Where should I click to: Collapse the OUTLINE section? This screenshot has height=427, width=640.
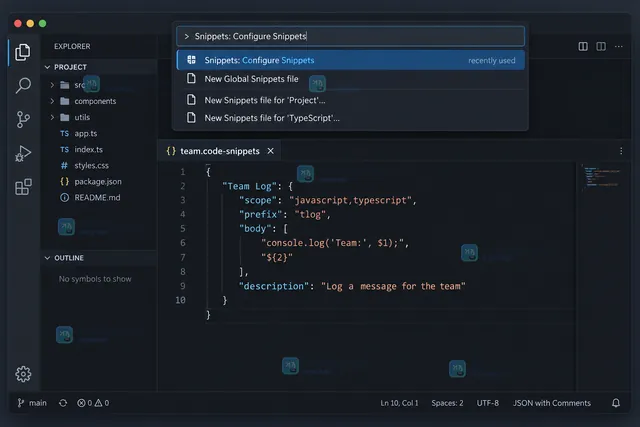[x=47, y=258]
